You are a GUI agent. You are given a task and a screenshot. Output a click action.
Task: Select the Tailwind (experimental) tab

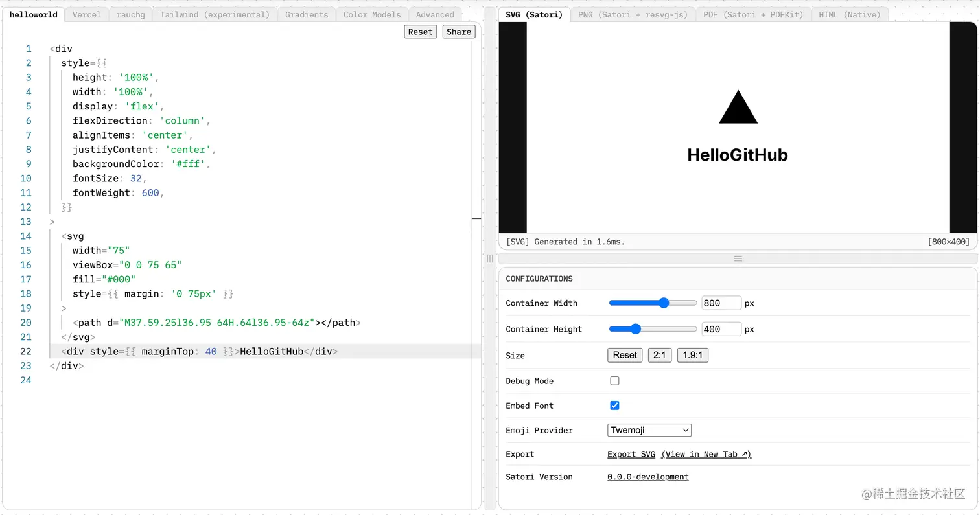coord(215,14)
